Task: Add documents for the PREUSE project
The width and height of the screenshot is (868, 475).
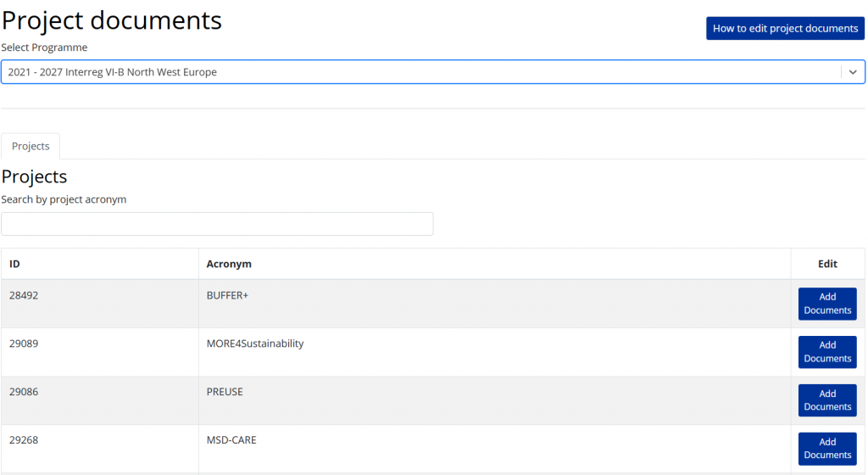Action: pos(827,400)
